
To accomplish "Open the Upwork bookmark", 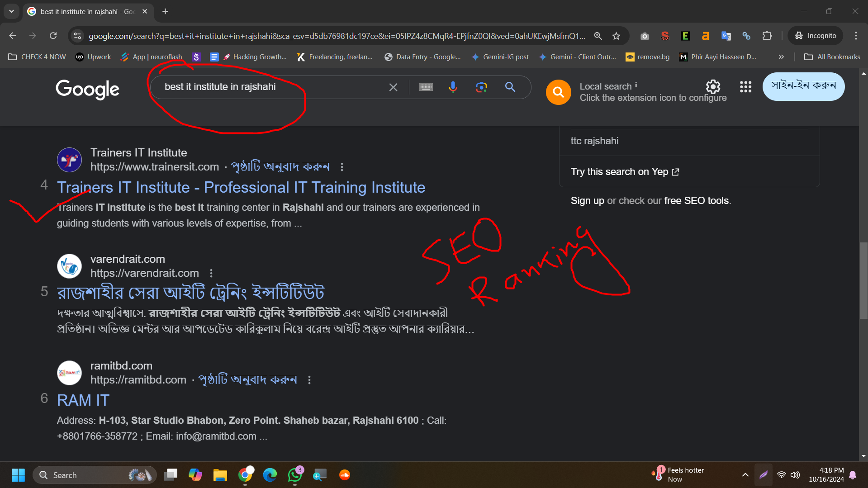I will 93,57.
